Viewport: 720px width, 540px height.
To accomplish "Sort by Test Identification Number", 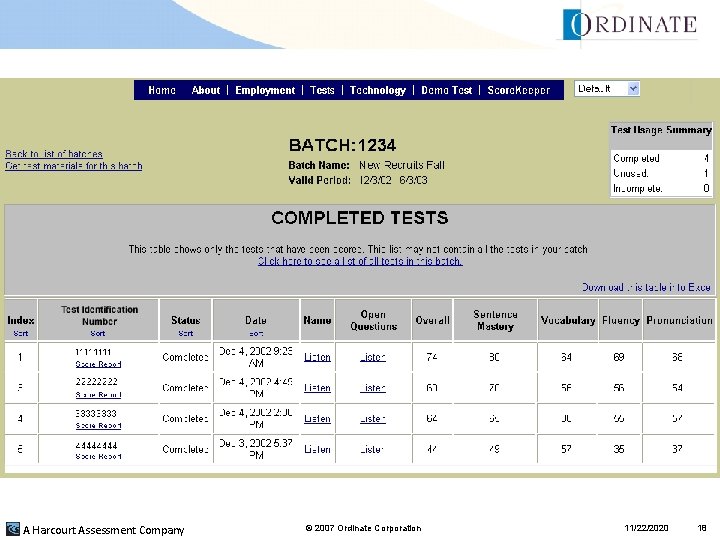I will tap(98, 333).
